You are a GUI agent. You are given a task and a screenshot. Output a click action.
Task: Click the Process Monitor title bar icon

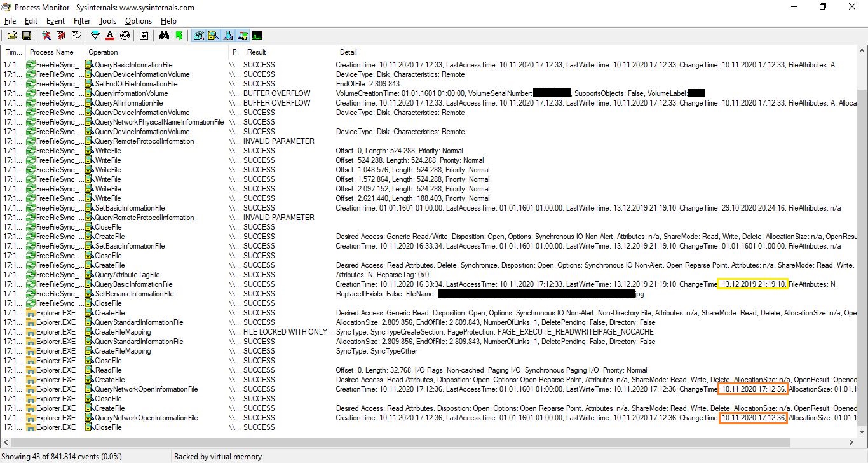[x=7, y=7]
